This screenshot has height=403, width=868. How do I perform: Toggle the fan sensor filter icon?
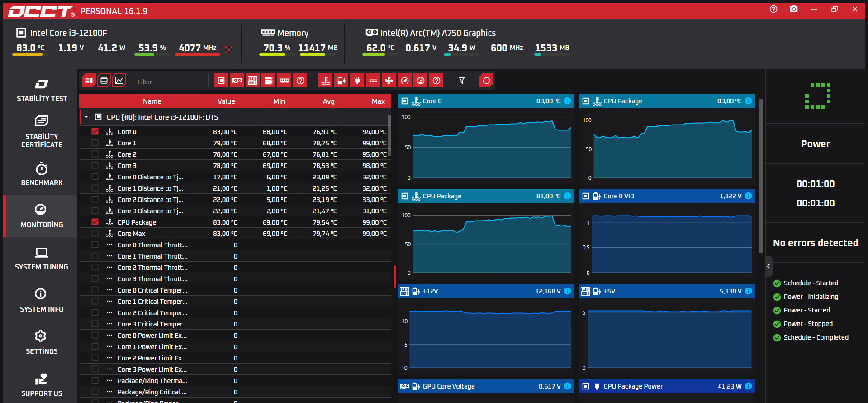point(389,81)
